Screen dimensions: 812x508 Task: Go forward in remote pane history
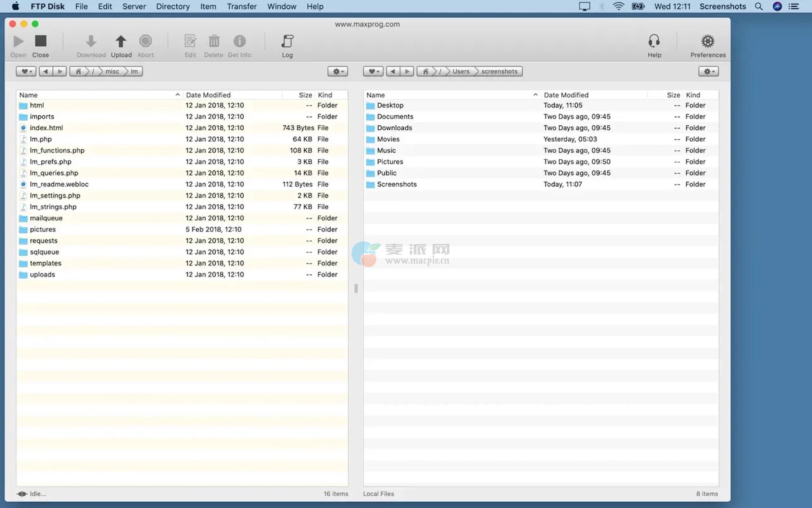[60, 72]
